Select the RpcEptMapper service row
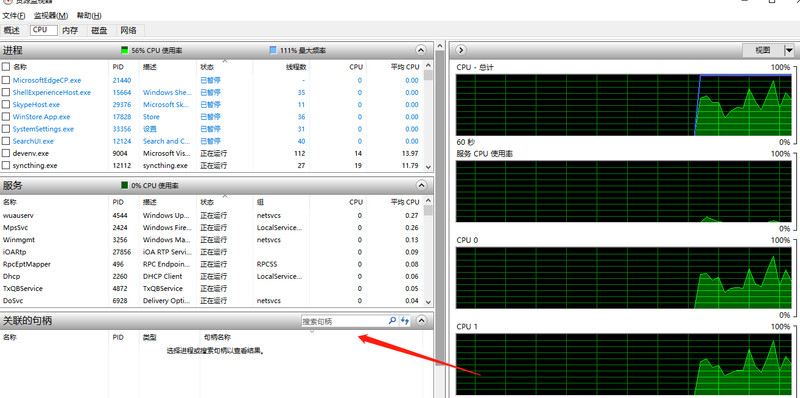Image resolution: width=800 pixels, height=398 pixels. [x=212, y=264]
